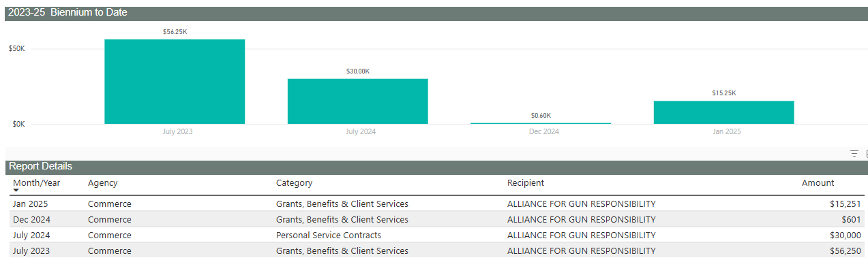Click the $0.60K data label

coord(541,116)
